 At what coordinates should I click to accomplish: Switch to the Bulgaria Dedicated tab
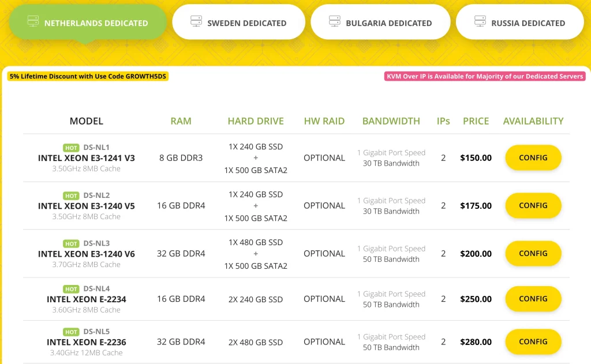(380, 22)
